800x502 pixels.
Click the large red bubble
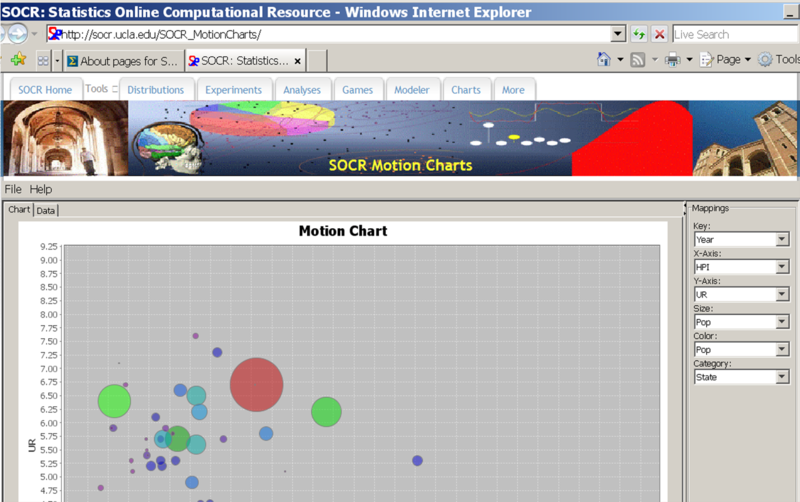(x=257, y=385)
